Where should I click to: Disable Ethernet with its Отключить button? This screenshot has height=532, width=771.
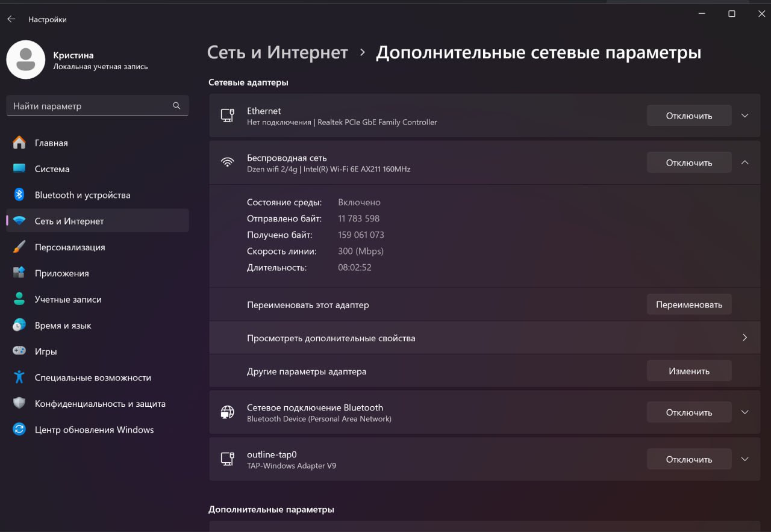pyautogui.click(x=688, y=115)
